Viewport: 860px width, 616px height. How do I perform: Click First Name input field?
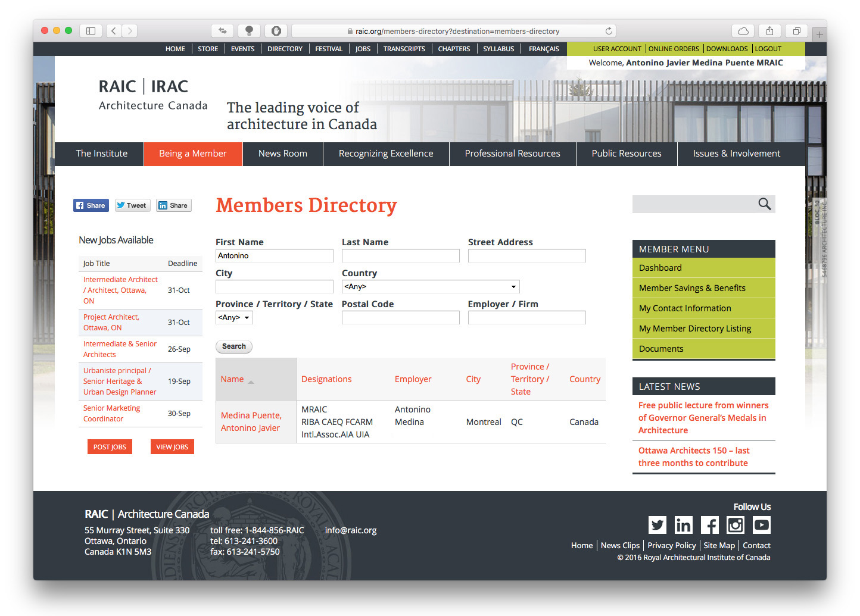pyautogui.click(x=275, y=256)
